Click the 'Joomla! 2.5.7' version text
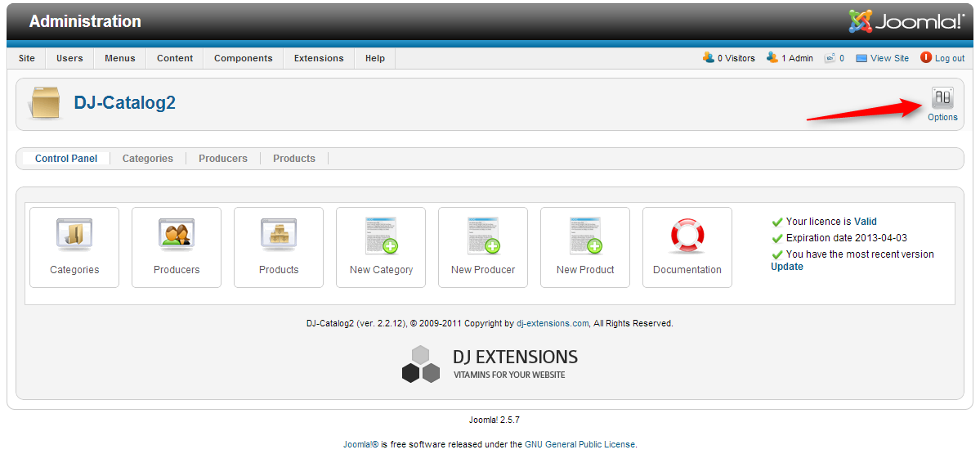Screen dimensions: 980x463 pos(494,420)
